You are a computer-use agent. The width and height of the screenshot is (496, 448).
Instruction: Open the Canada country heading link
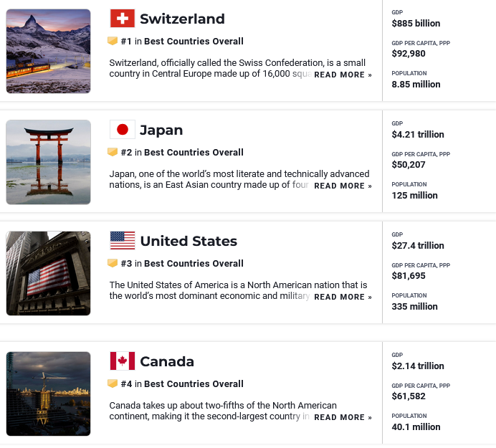pyautogui.click(x=167, y=361)
